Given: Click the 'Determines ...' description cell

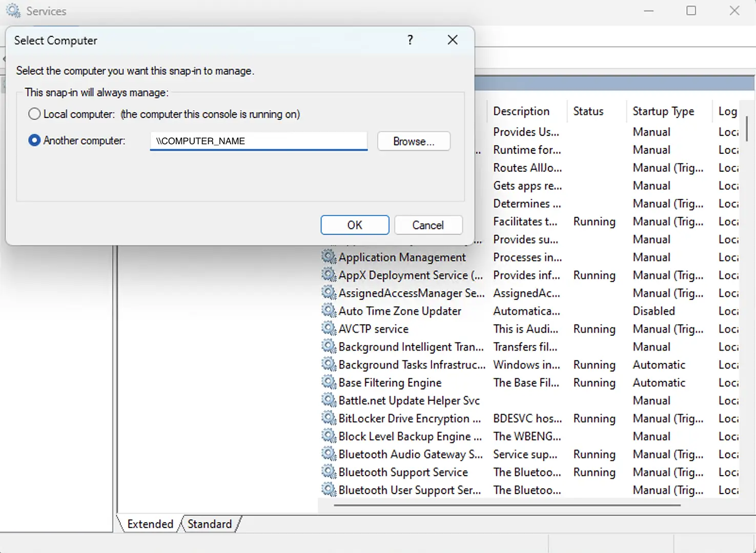Looking at the screenshot, I should coord(527,203).
